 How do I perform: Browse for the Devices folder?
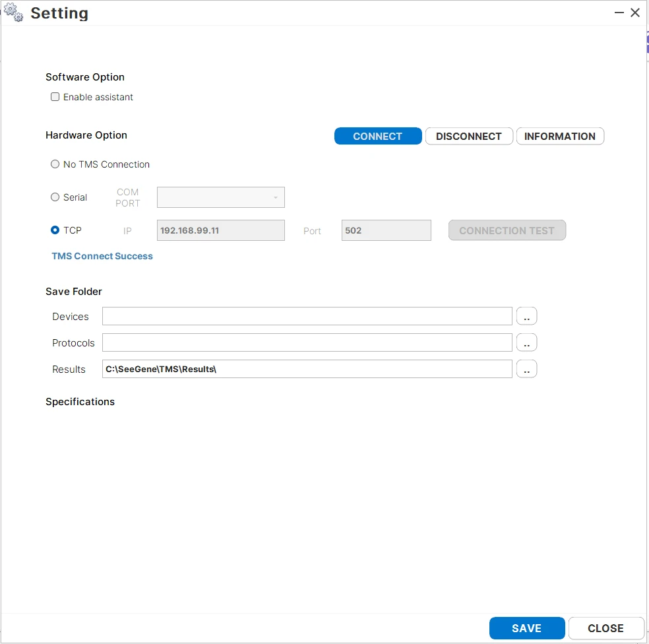[x=526, y=317]
